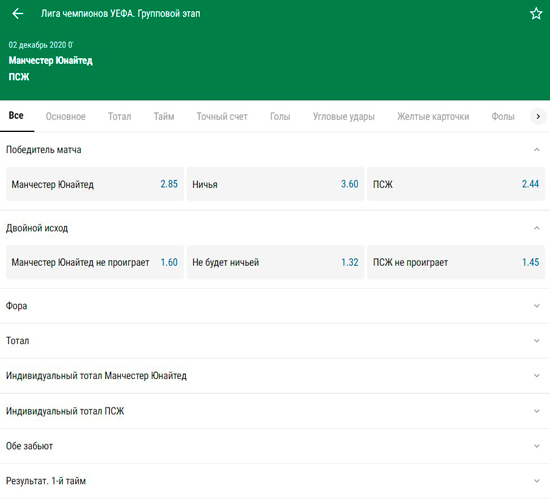Collapse the Победитель матча section

tap(536, 150)
